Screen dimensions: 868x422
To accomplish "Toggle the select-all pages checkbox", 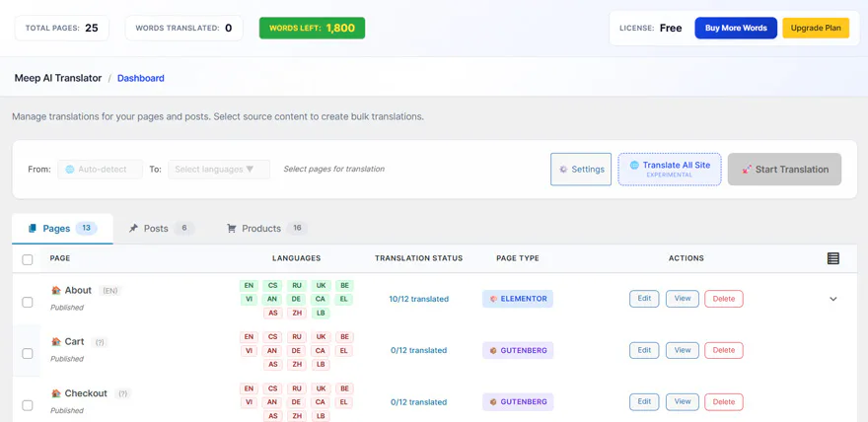I will pos(28,259).
